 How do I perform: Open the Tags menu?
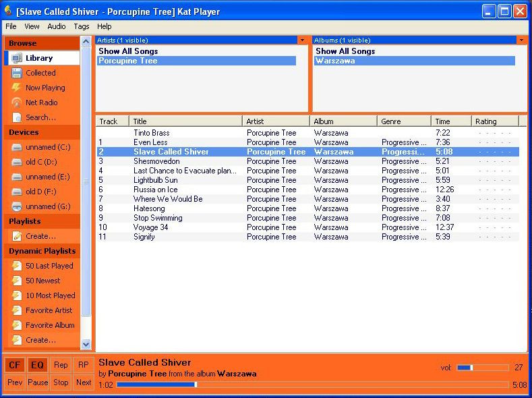point(82,26)
